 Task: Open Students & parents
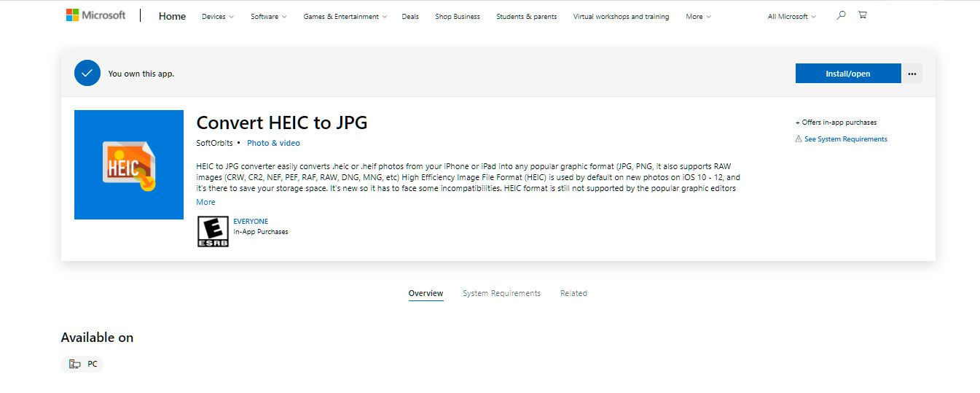pos(526,17)
